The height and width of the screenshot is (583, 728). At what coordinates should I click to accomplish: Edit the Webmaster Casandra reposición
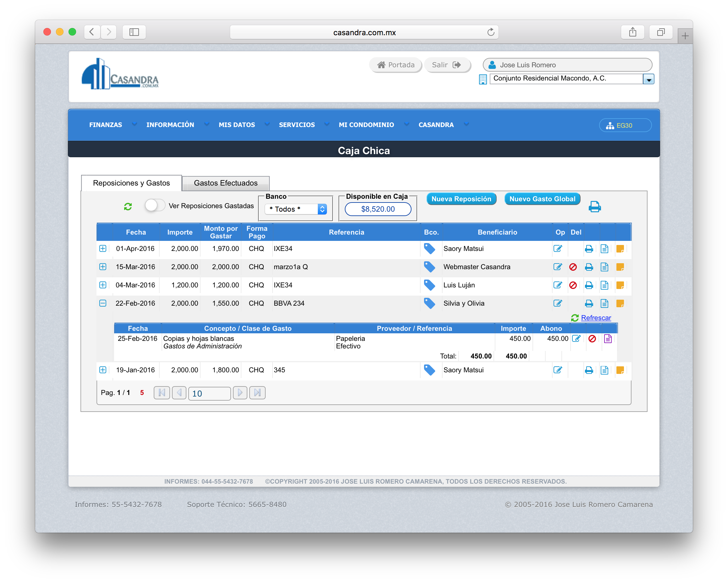(558, 267)
